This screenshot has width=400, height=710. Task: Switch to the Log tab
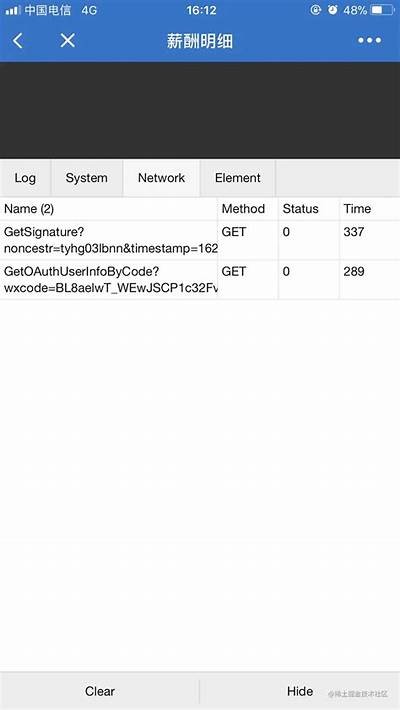click(x=25, y=178)
